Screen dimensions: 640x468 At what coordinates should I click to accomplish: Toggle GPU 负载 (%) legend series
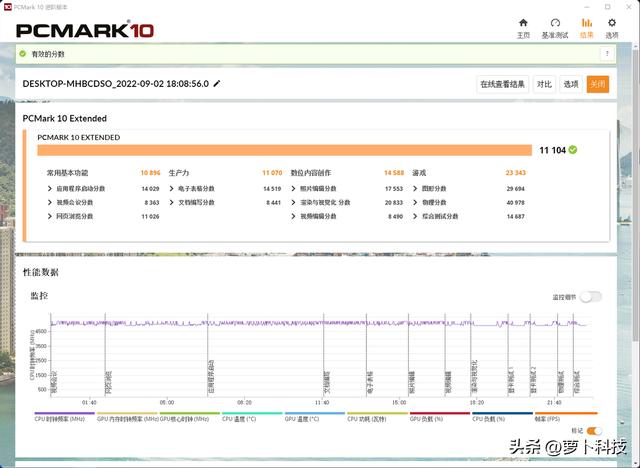tap(440, 417)
